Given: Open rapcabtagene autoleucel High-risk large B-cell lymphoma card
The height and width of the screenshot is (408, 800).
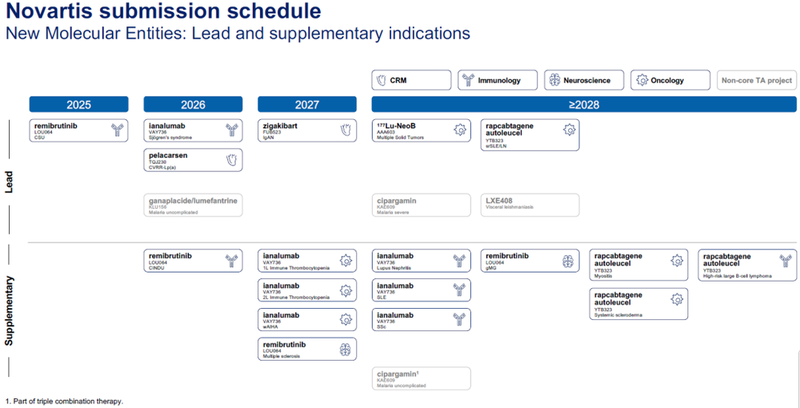Looking at the screenshot, I should click(x=747, y=263).
